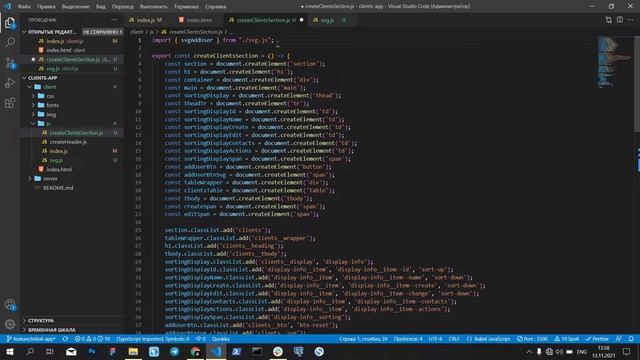
Task: Open the Explorer view in activity bar
Action: [x=10, y=23]
